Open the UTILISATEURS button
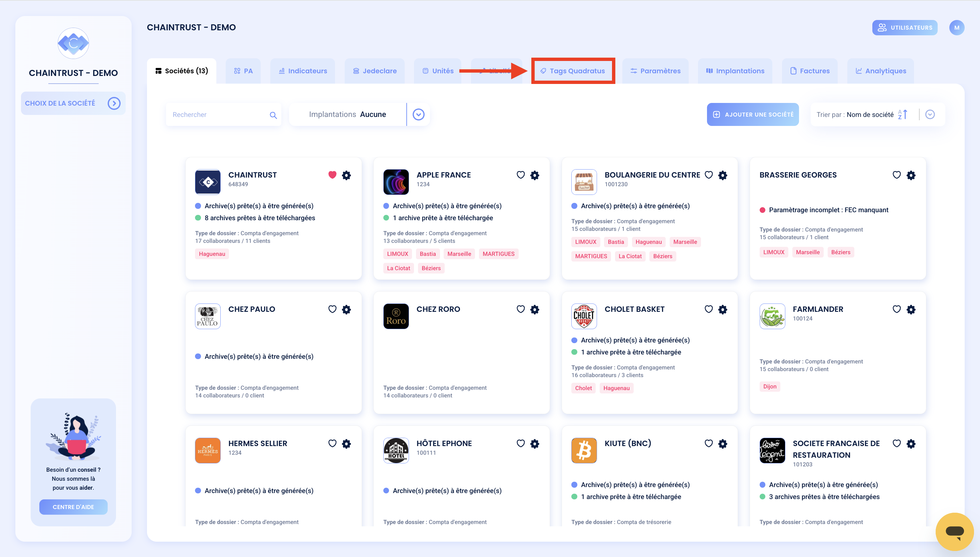This screenshot has height=557, width=980. (x=905, y=28)
